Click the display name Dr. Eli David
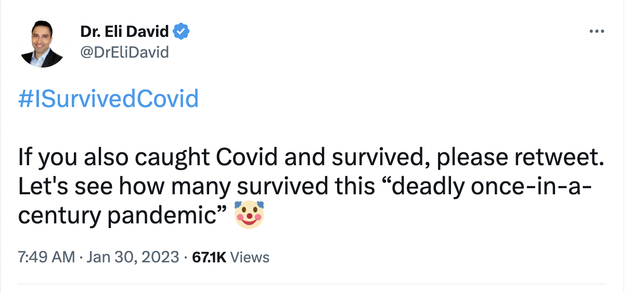Image resolution: width=644 pixels, height=293 pixels. [x=124, y=32]
